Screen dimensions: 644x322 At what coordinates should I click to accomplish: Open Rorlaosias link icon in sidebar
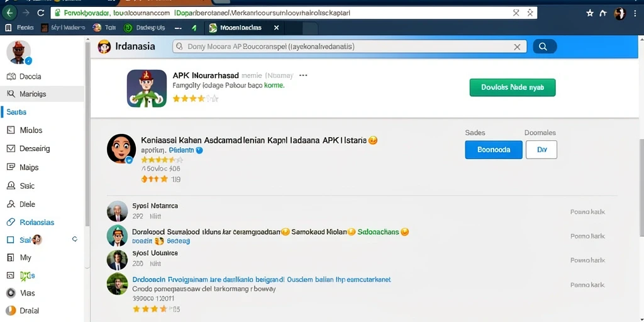[11, 222]
